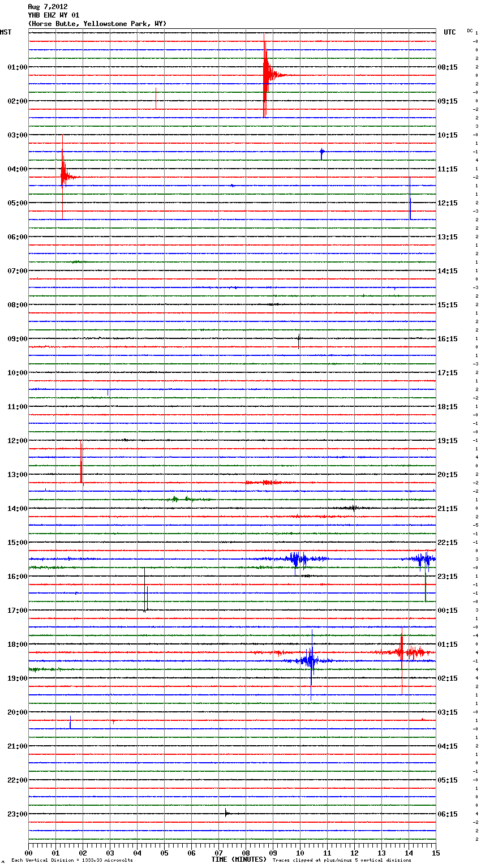Click the 17:15 UTC time label
Screen dimensions: 481x868
pyautogui.click(x=448, y=372)
